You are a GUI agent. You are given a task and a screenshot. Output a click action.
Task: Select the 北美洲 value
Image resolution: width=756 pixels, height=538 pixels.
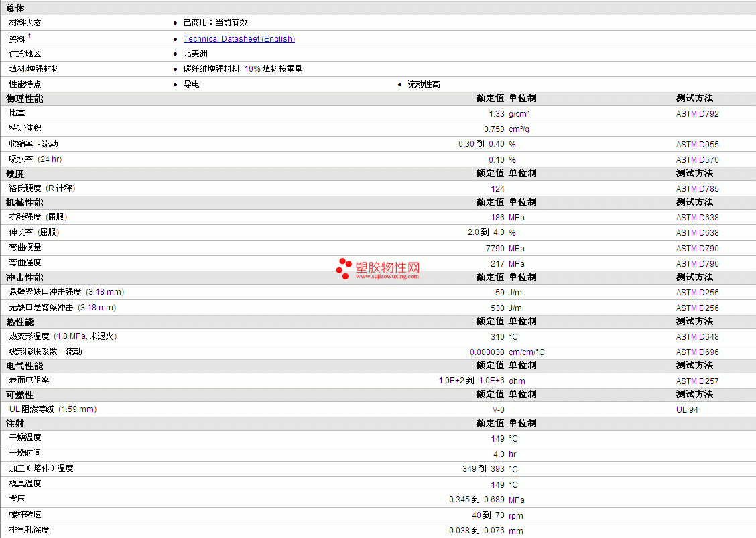pos(195,54)
